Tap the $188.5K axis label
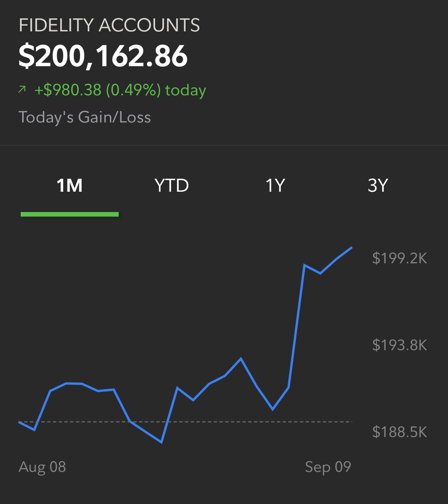 (x=399, y=432)
